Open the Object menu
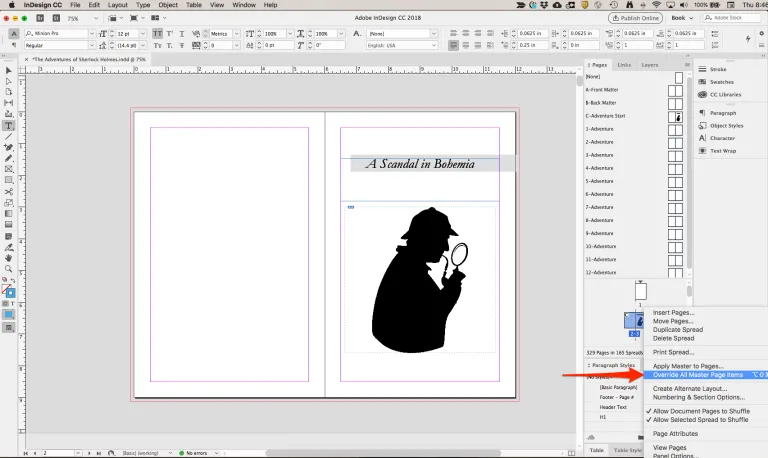The height and width of the screenshot is (458, 768). [x=168, y=5]
